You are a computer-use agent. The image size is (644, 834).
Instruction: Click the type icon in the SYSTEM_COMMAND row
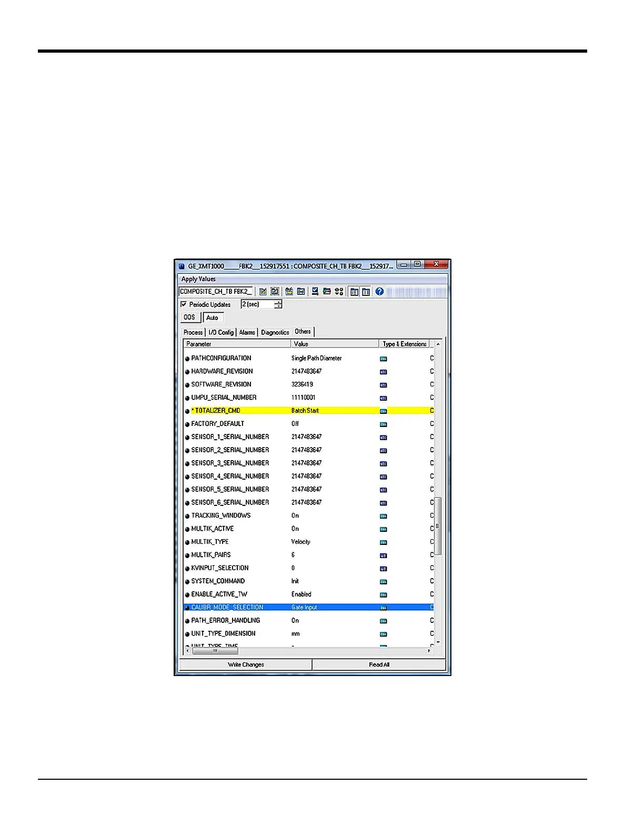(x=384, y=582)
